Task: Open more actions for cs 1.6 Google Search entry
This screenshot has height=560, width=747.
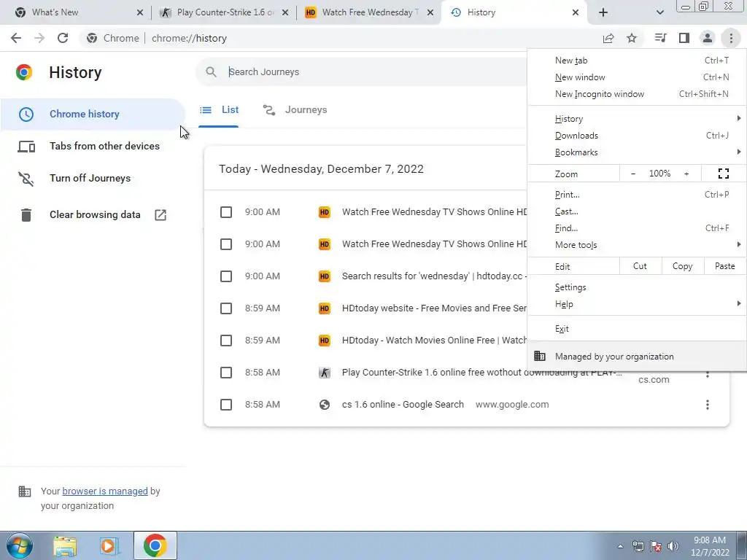Action: 708,405
